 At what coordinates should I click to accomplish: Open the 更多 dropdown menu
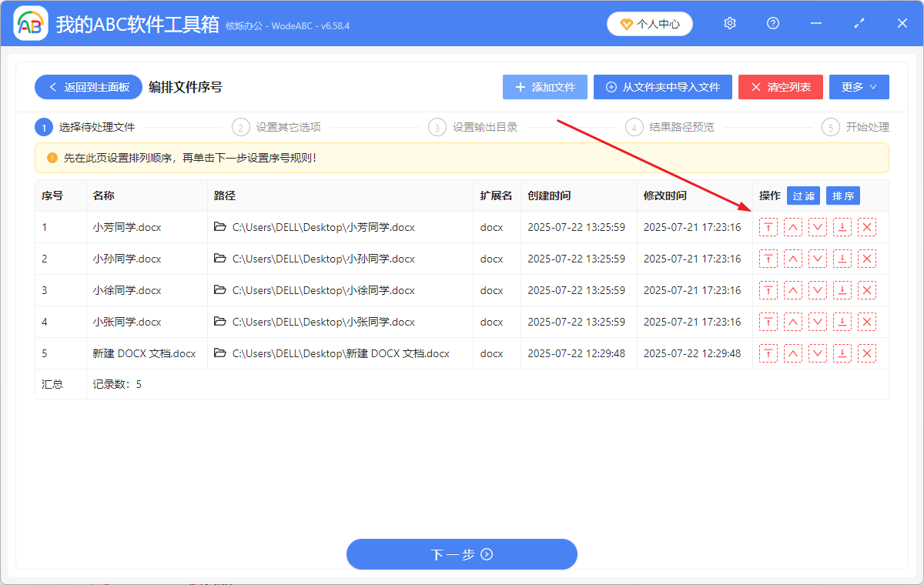859,87
